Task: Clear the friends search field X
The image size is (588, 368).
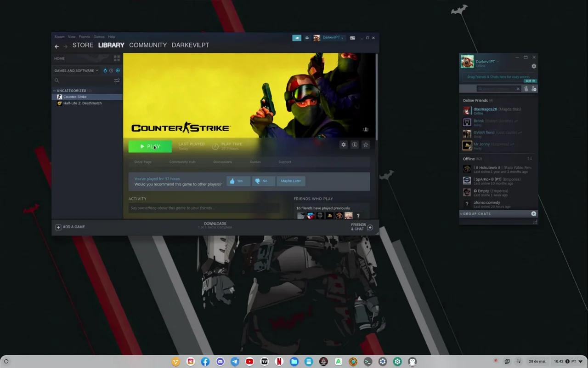Action: point(518,89)
